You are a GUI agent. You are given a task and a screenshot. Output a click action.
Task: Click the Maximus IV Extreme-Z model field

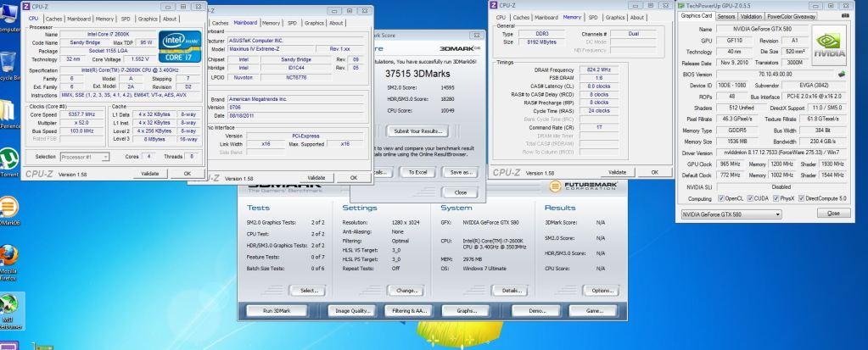point(270,49)
